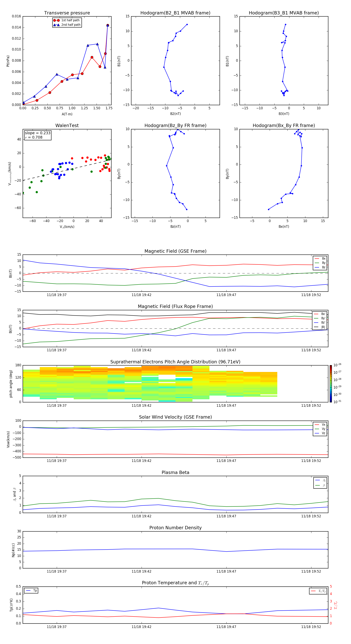Click 'B3(nT)' x-axis label

click(284, 114)
